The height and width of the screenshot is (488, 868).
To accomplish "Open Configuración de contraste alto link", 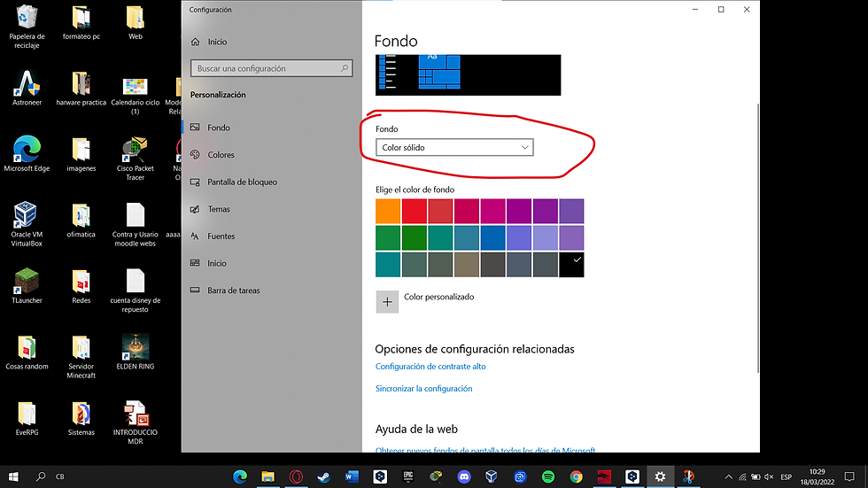I will tap(430, 367).
